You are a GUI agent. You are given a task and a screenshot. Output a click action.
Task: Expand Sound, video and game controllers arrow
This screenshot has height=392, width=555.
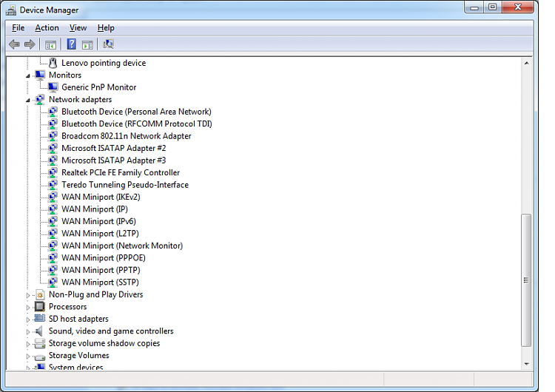(28, 332)
